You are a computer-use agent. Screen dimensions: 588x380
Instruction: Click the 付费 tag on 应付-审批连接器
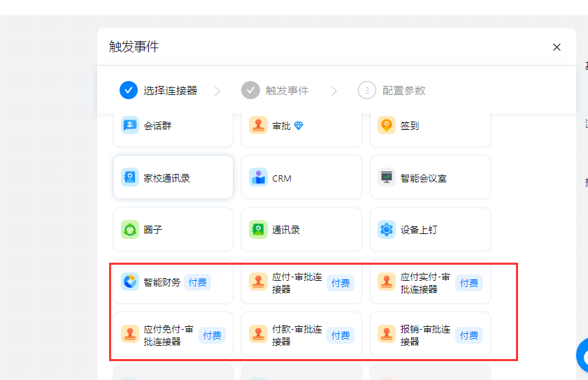pyautogui.click(x=340, y=283)
